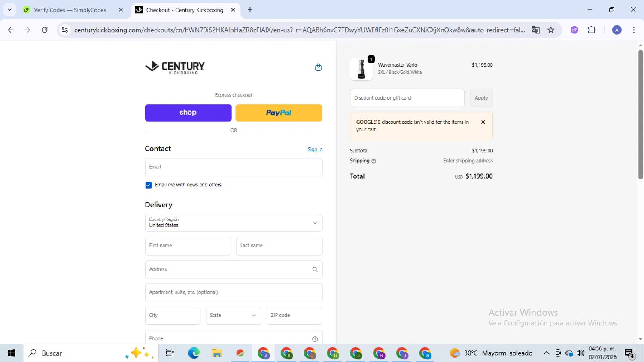Pay with the PayPal button
This screenshot has width=644, height=362.
pyautogui.click(x=279, y=113)
